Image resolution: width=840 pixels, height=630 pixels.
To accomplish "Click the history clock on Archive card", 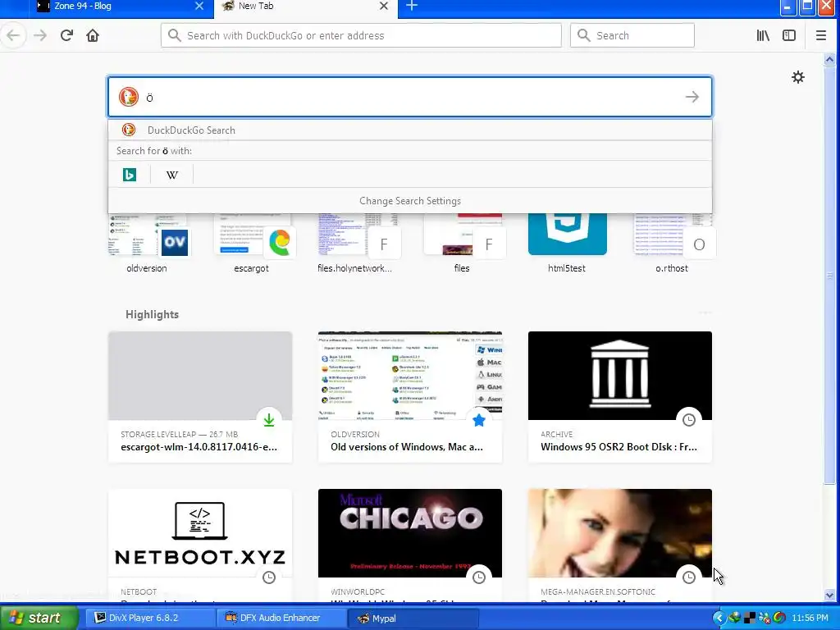I will (x=689, y=421).
